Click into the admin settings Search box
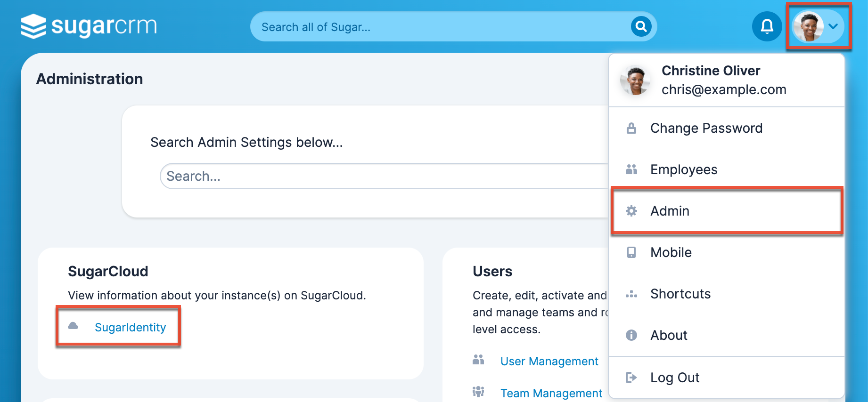Screen dimensions: 868x402 click(x=384, y=176)
